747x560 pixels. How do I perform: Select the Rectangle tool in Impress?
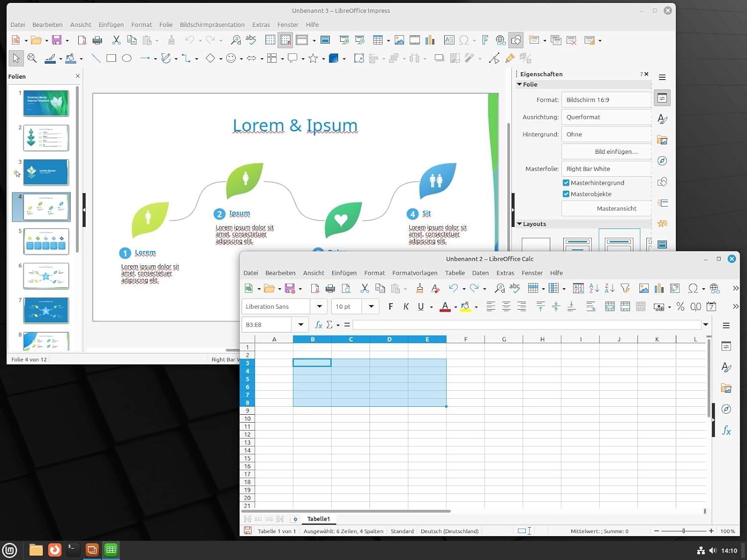111,58
